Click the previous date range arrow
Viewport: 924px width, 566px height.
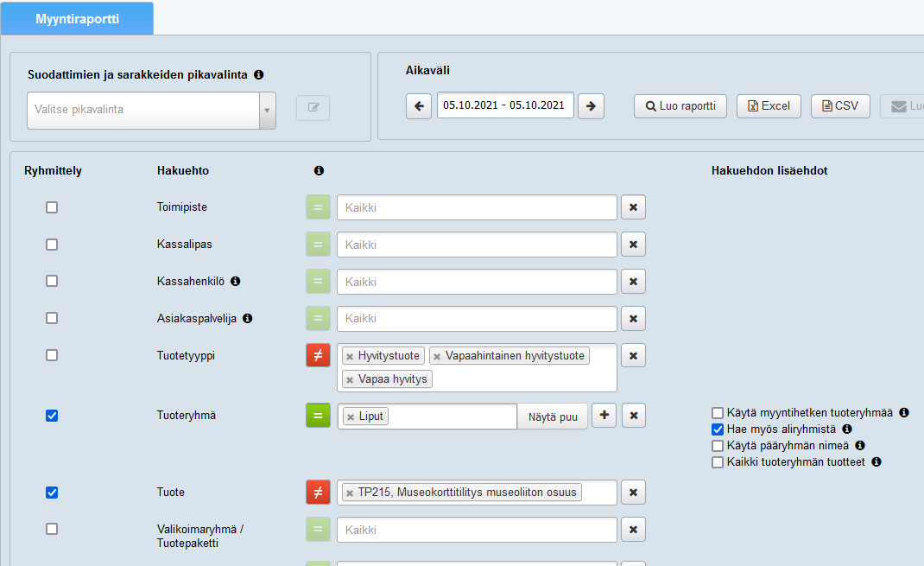419,106
